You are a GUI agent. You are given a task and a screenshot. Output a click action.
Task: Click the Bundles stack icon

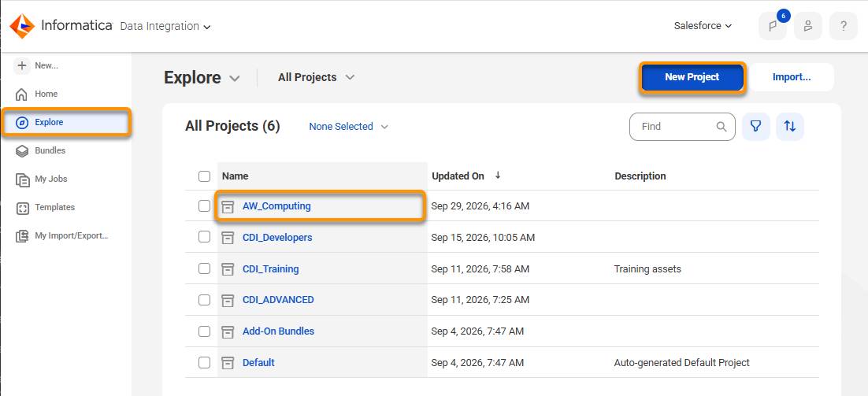pos(21,151)
